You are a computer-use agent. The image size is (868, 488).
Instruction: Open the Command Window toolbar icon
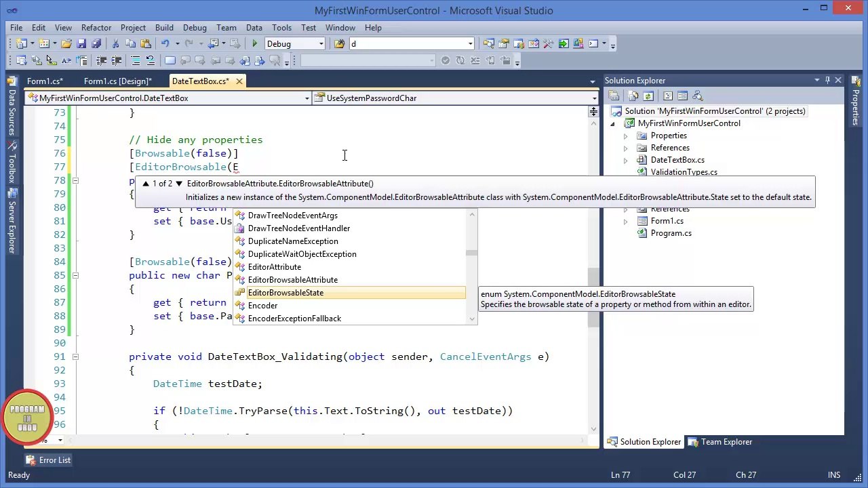click(593, 43)
